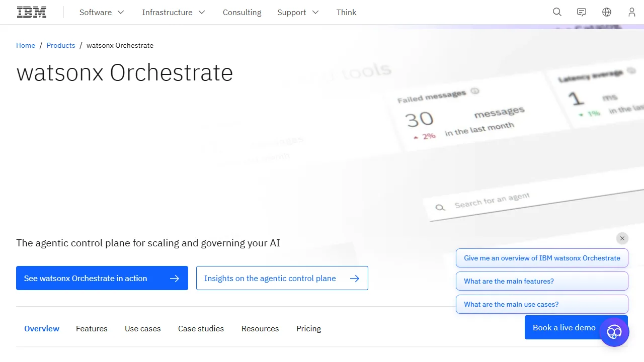Click the 'watsonx Orchestrate' page heading
Image resolution: width=644 pixels, height=362 pixels.
[125, 72]
